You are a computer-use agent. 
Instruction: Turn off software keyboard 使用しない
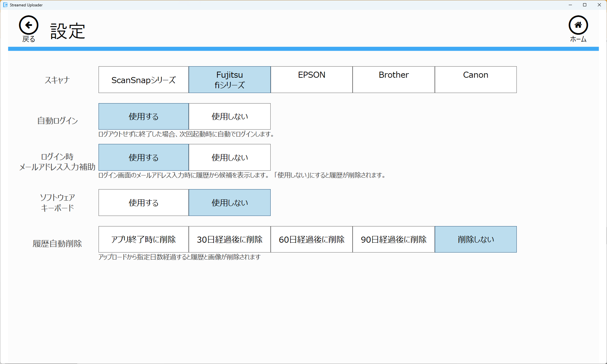coord(230,203)
